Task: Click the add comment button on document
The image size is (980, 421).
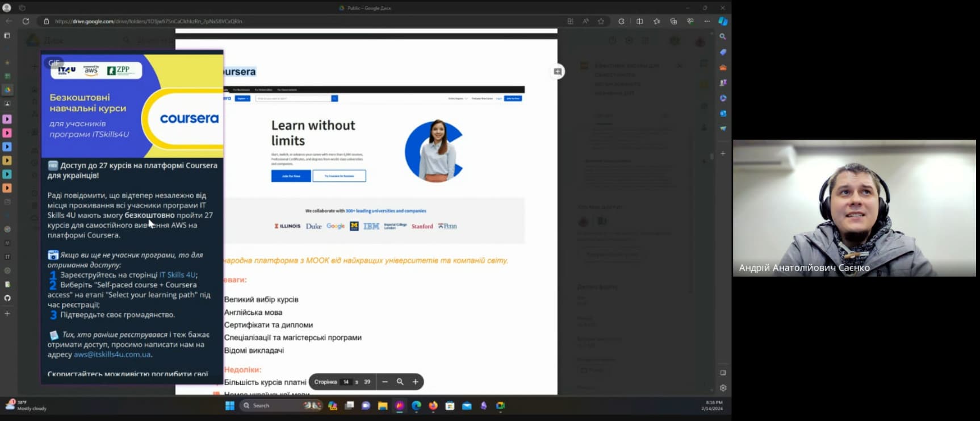Action: coord(558,72)
